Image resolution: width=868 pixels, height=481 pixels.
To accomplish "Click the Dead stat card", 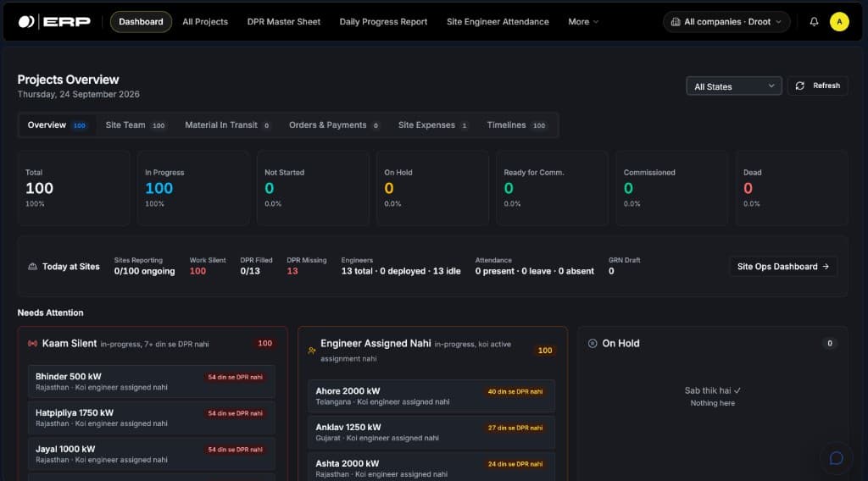I will pos(792,188).
